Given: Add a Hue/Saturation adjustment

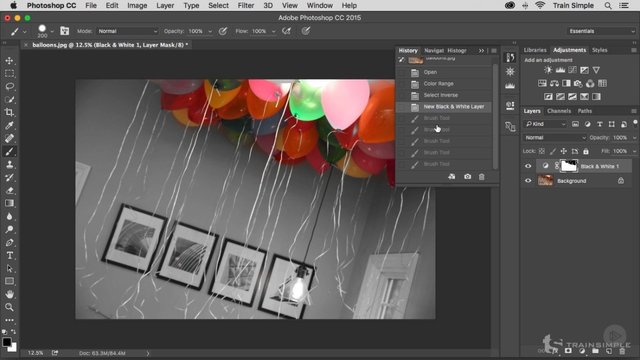Looking at the screenshot, I should click(x=542, y=84).
